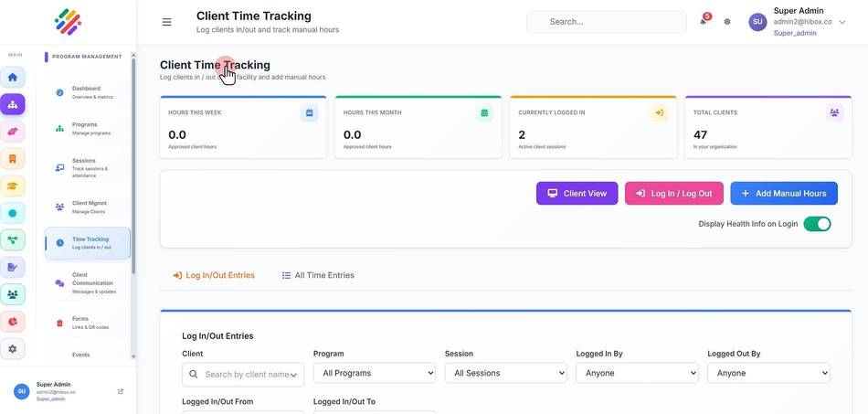Toggle the hamburger menu icon
The image size is (868, 414).
(x=166, y=22)
